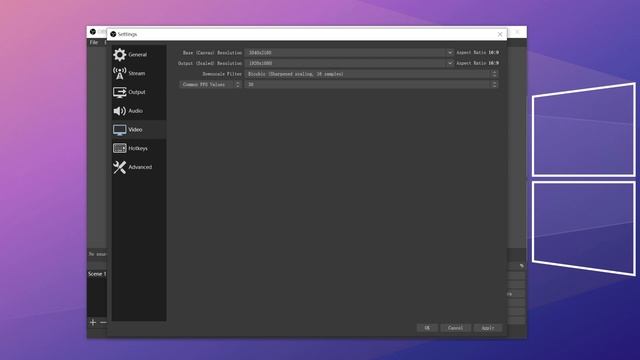Select Scene 1 in the scenes list
This screenshot has height=360, width=640.
coord(97,274)
